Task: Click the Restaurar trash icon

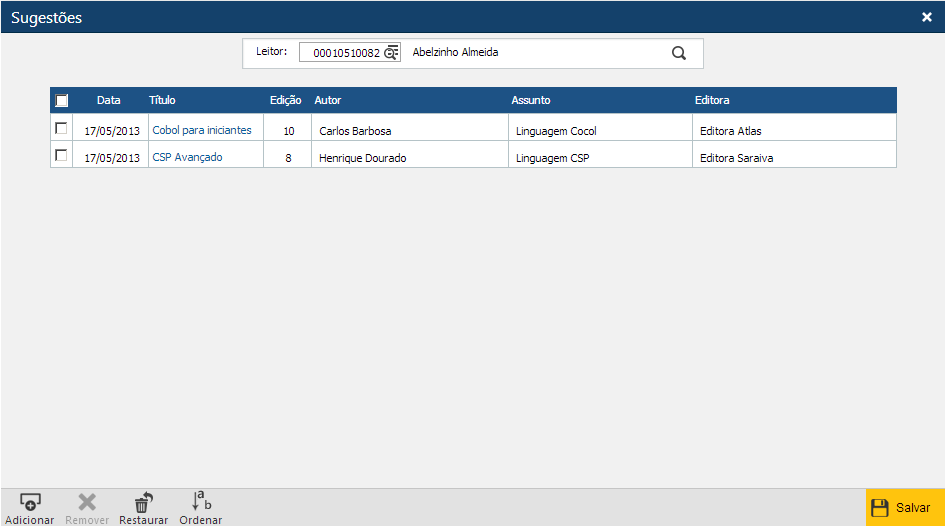Action: 143,502
